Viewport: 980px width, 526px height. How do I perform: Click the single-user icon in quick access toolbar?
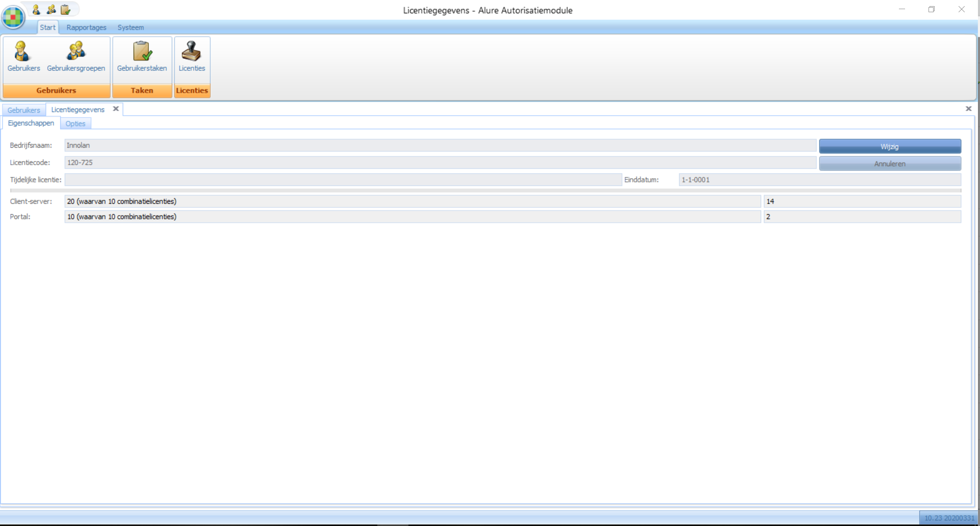36,10
